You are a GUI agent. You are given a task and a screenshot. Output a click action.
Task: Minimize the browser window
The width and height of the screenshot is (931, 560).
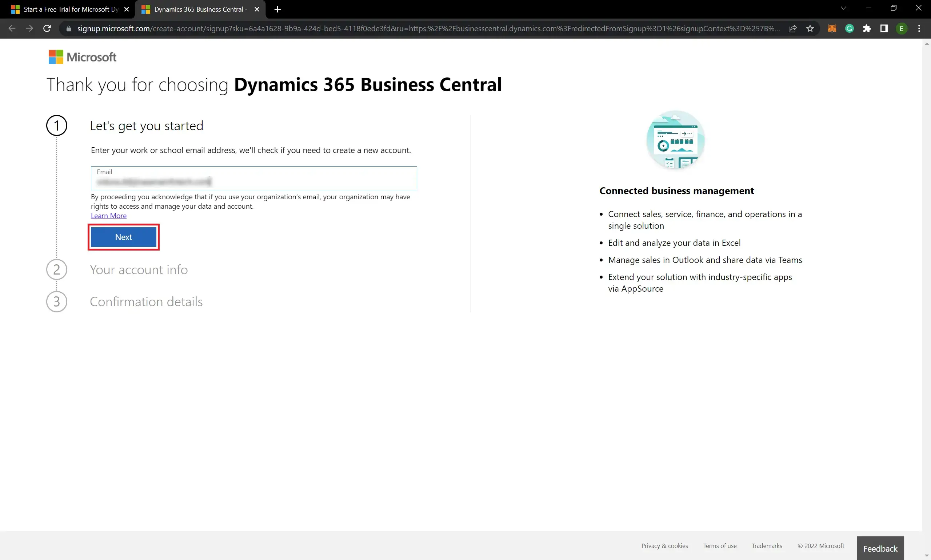point(868,8)
